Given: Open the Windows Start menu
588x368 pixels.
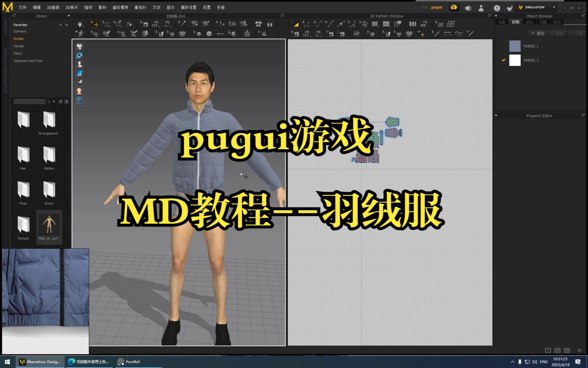Looking at the screenshot, I should [x=7, y=362].
